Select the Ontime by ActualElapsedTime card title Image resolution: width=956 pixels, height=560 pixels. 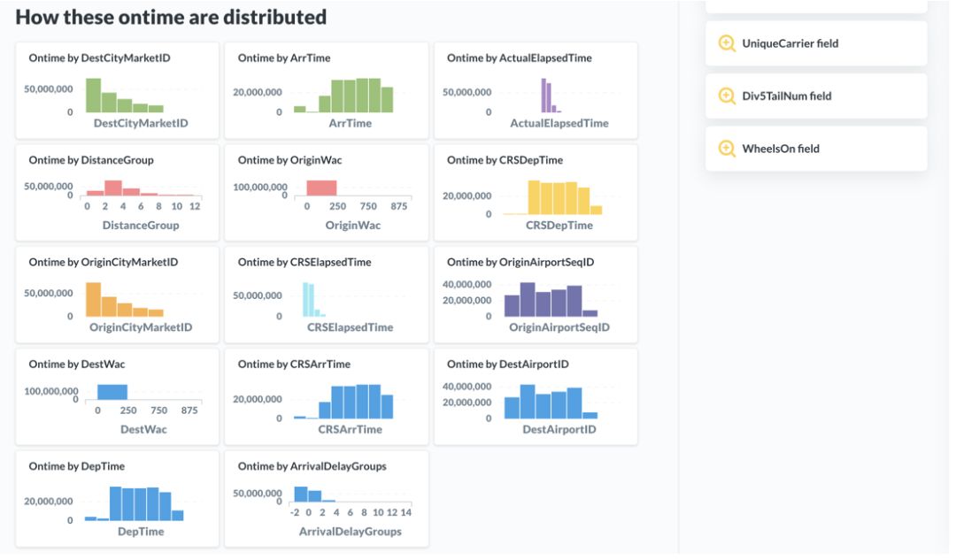[519, 58]
